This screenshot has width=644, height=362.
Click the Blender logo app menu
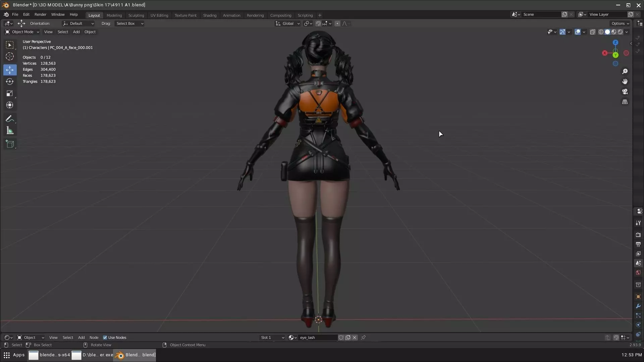(6, 14)
